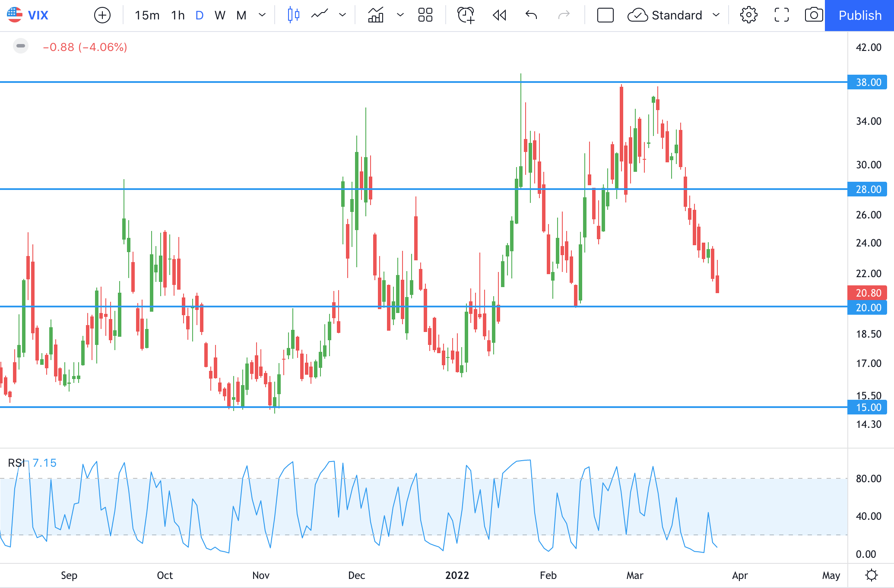Select the 15.00 horizontal line label
The width and height of the screenshot is (894, 588).
[867, 407]
